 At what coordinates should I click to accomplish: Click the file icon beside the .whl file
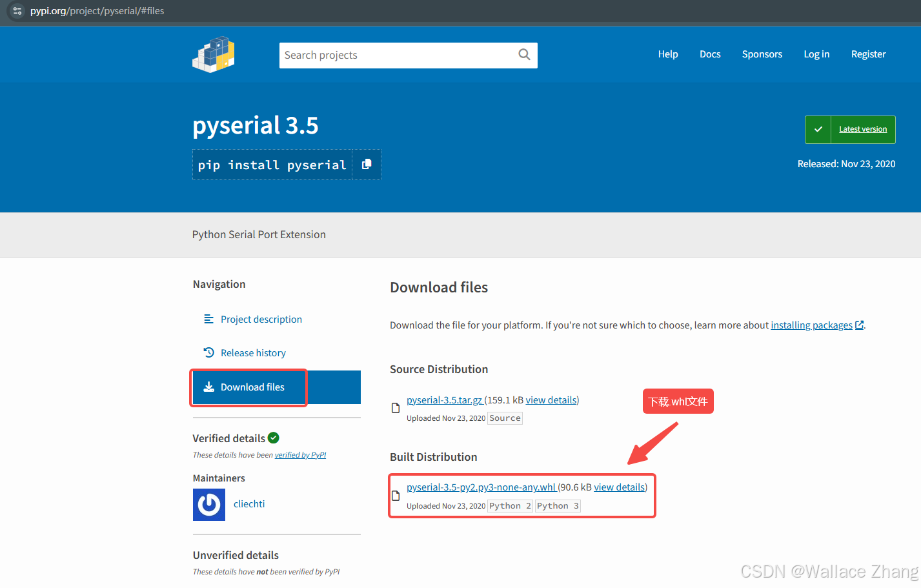(396, 496)
